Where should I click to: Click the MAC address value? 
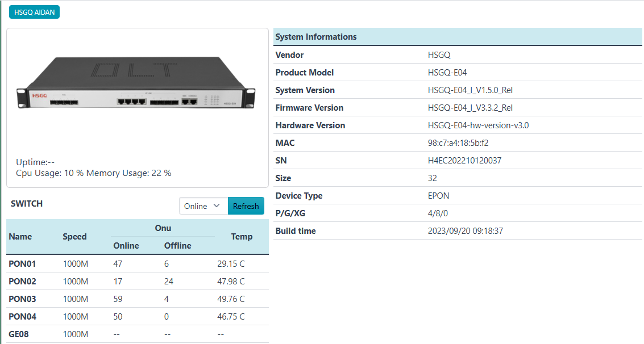(x=458, y=143)
